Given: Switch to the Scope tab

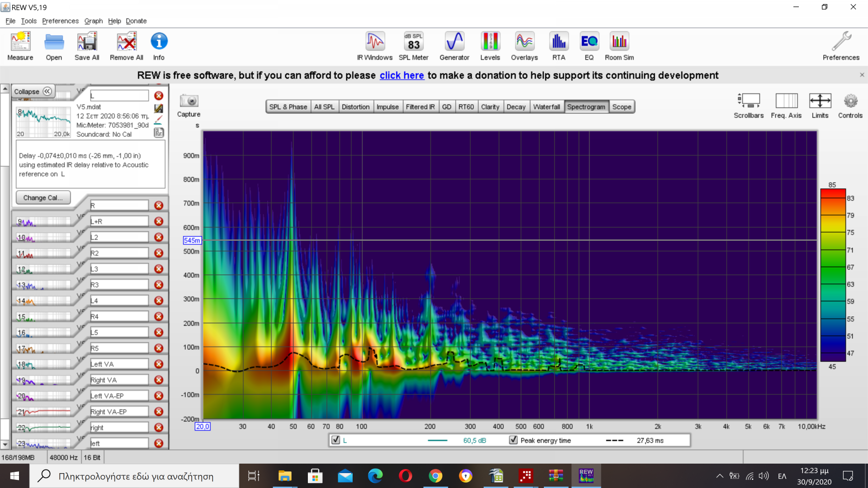Looking at the screenshot, I should click(622, 107).
